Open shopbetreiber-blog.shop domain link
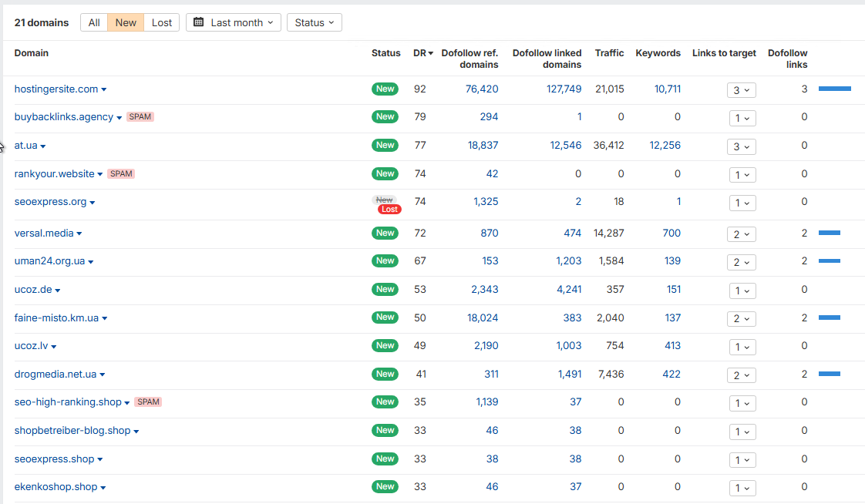This screenshot has width=865, height=504. pos(72,431)
